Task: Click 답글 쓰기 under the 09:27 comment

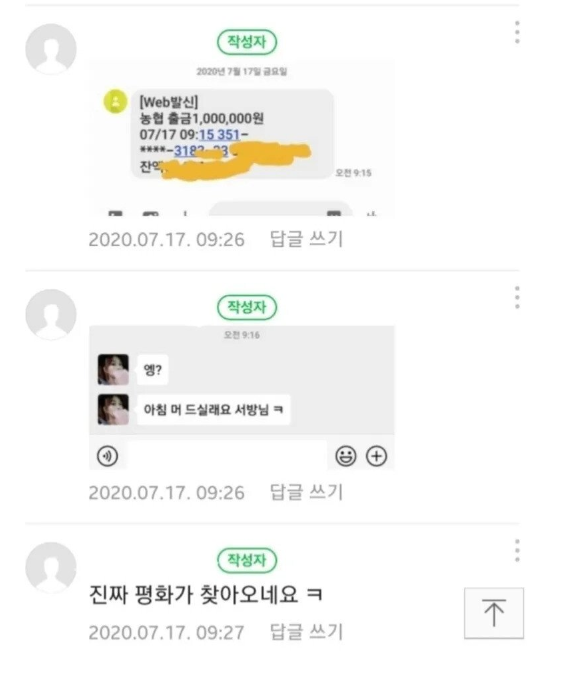Action: tap(306, 632)
